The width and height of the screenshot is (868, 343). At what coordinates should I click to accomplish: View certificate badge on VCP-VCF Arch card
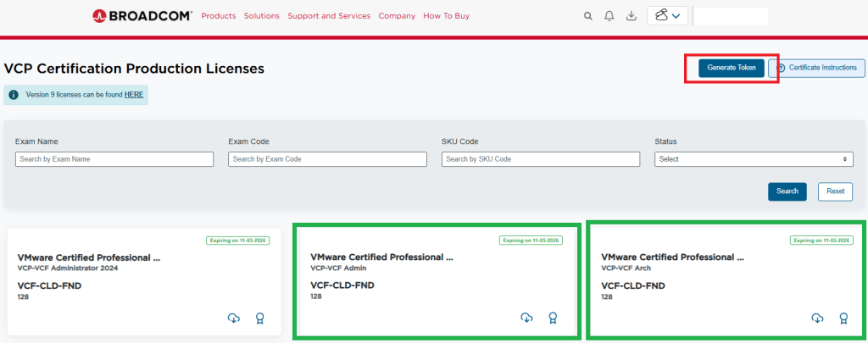coord(843,318)
